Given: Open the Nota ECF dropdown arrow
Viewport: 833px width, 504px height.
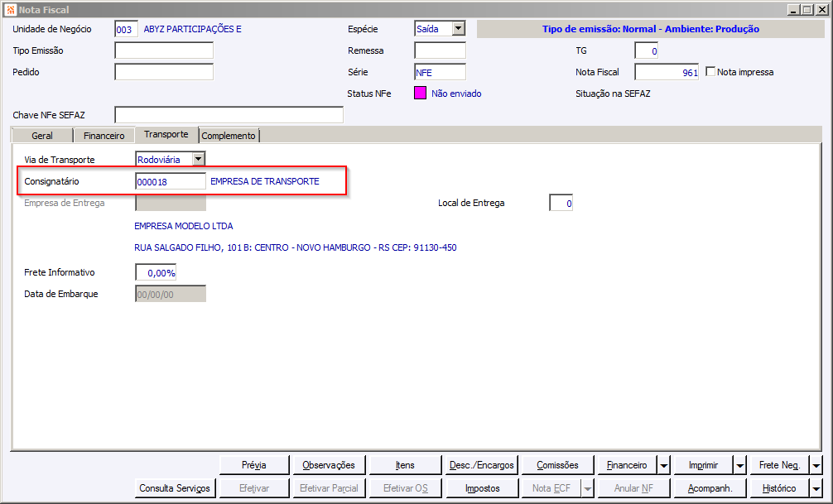Looking at the screenshot, I should 588,488.
